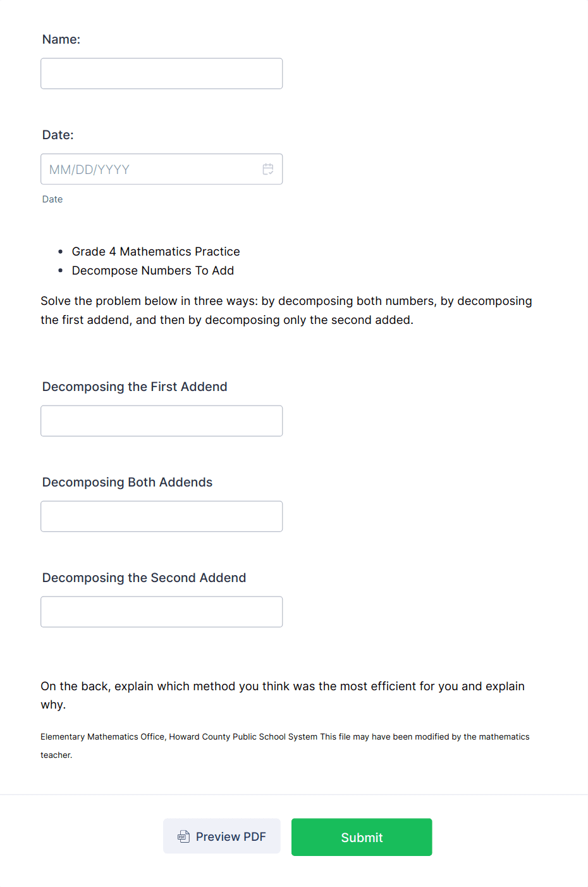Select the Name: field label

[61, 39]
